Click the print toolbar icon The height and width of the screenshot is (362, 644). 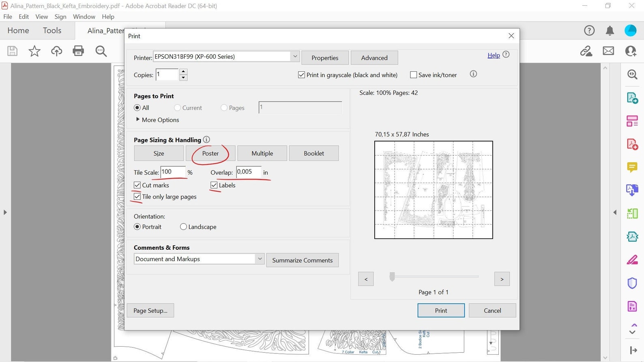click(x=78, y=51)
